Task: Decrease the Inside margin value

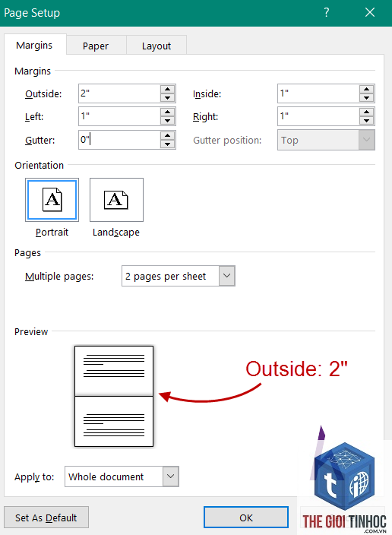Action: [x=367, y=98]
